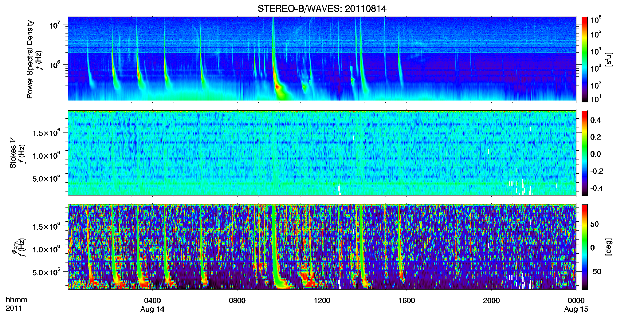Click the 1.5×10^6 tick of the Stokes V panel
This screenshot has height=332, width=644.
point(46,132)
